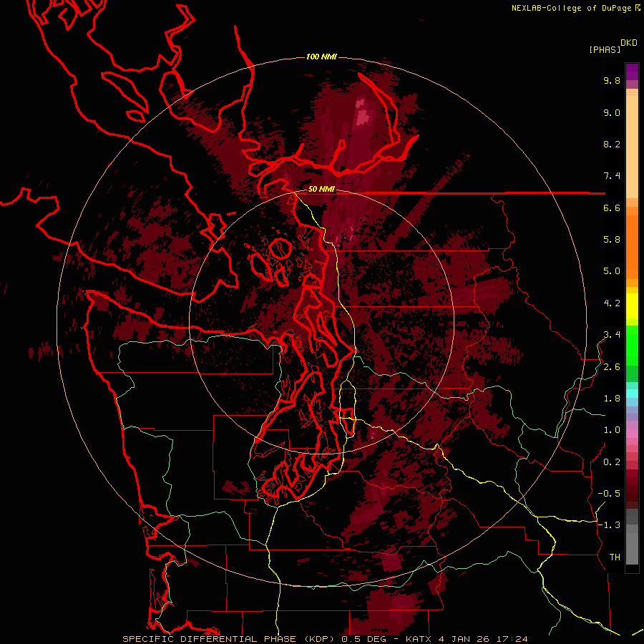The height and width of the screenshot is (644, 644).
Task: Click the 50 NMI range ring label
Action: pyautogui.click(x=321, y=190)
